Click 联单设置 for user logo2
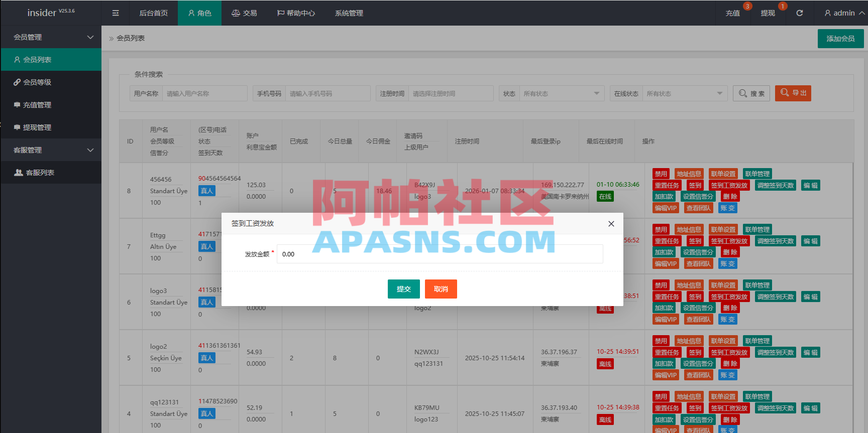 pos(723,341)
